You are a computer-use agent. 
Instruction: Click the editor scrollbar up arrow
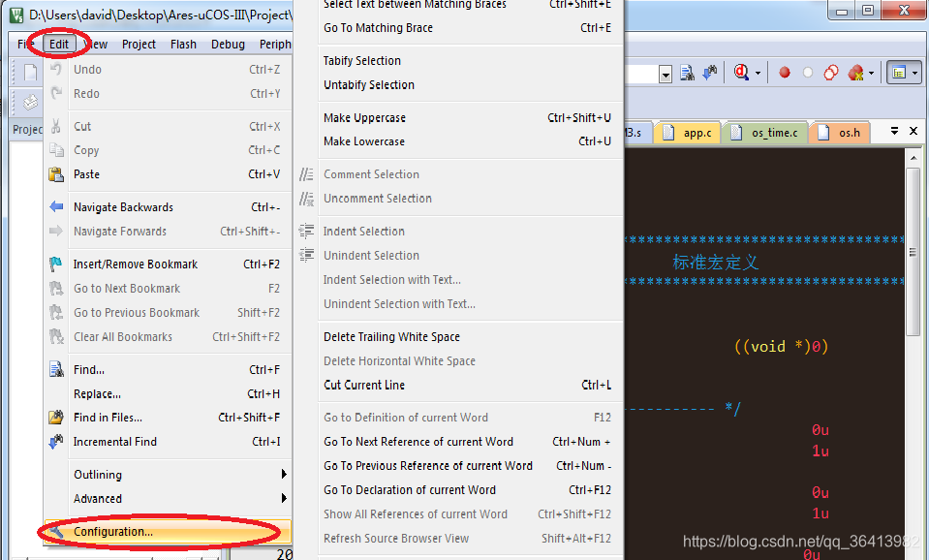point(913,158)
